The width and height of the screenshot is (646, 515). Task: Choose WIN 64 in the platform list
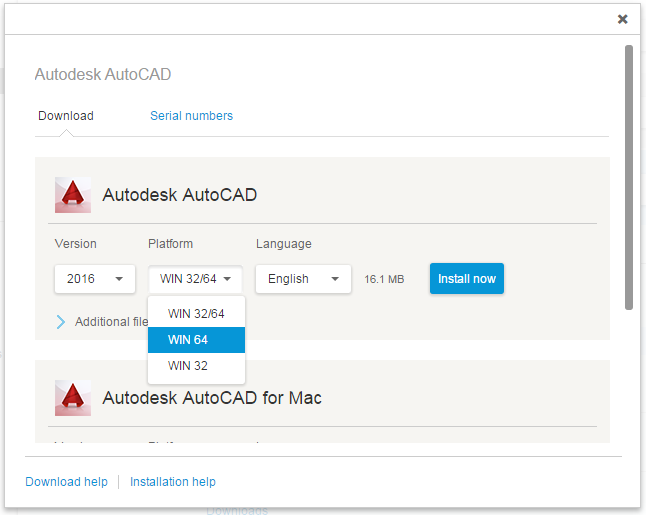coord(197,340)
